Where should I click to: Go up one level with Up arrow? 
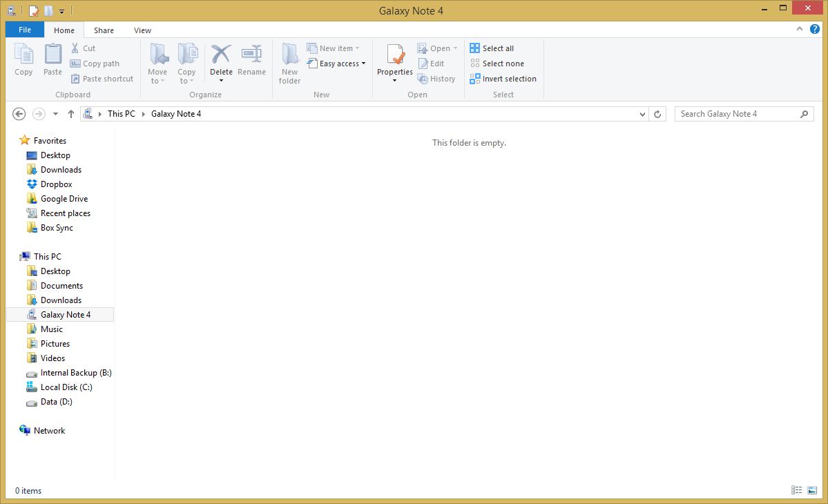70,114
